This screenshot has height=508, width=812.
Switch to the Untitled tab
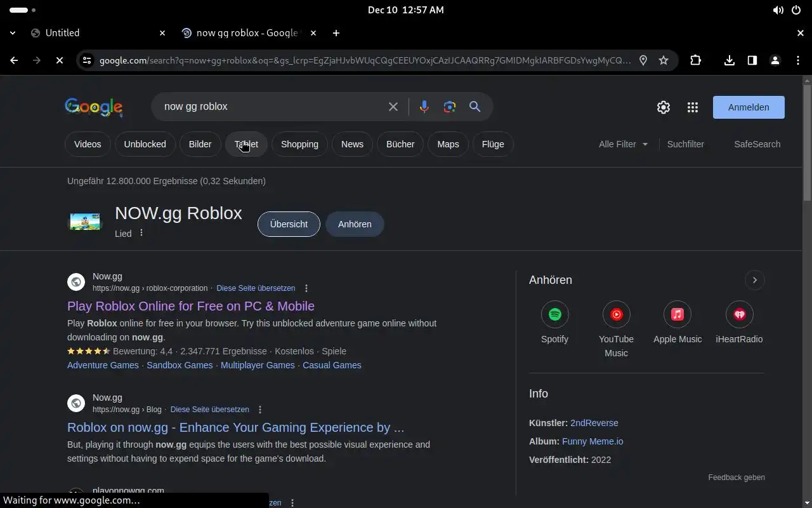98,33
